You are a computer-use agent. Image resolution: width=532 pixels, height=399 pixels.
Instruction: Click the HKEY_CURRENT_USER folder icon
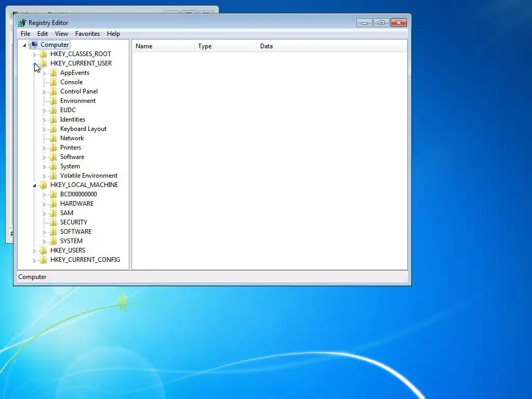coord(44,63)
